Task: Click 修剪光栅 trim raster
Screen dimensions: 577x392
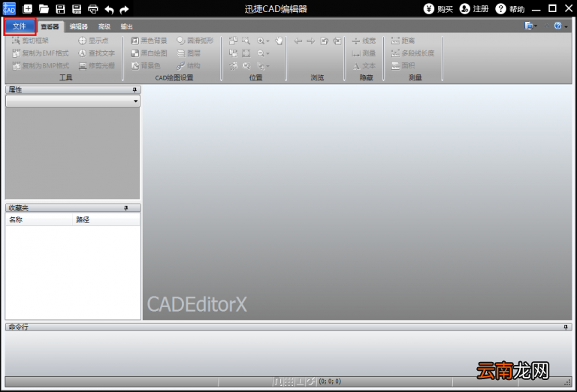Action: 96,66
